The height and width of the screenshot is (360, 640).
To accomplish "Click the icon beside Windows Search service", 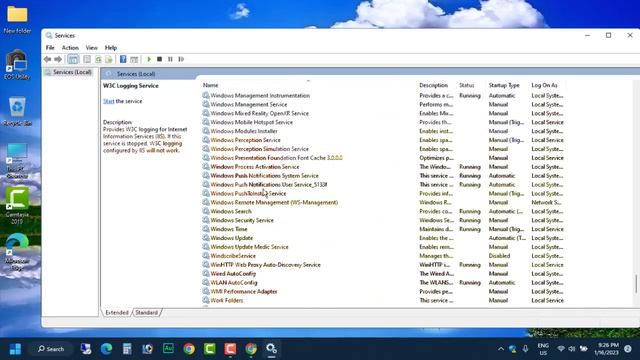I will (206, 211).
